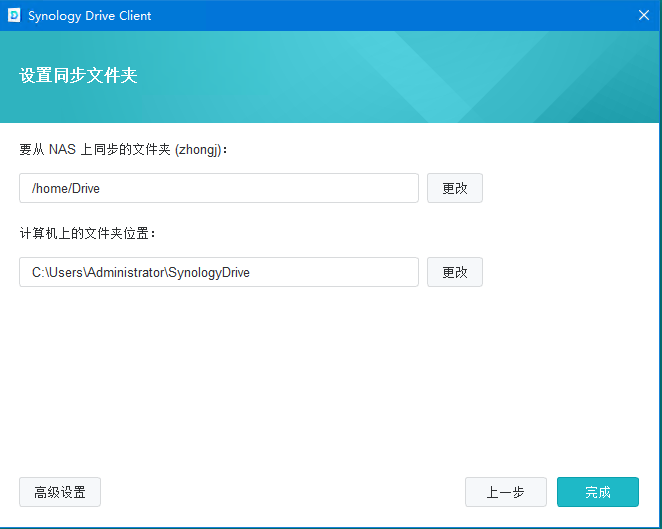Click the Synology Drive Client logo icon
This screenshot has height=529, width=662.
[14, 16]
